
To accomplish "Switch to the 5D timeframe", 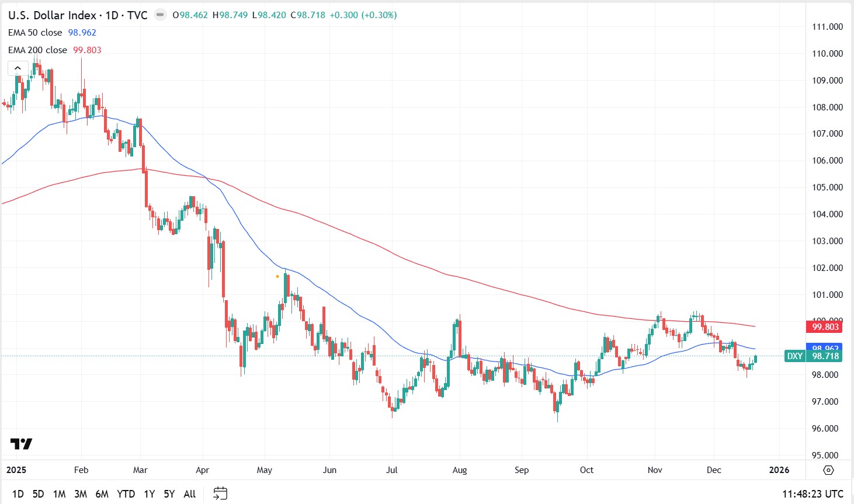I will (x=38, y=493).
